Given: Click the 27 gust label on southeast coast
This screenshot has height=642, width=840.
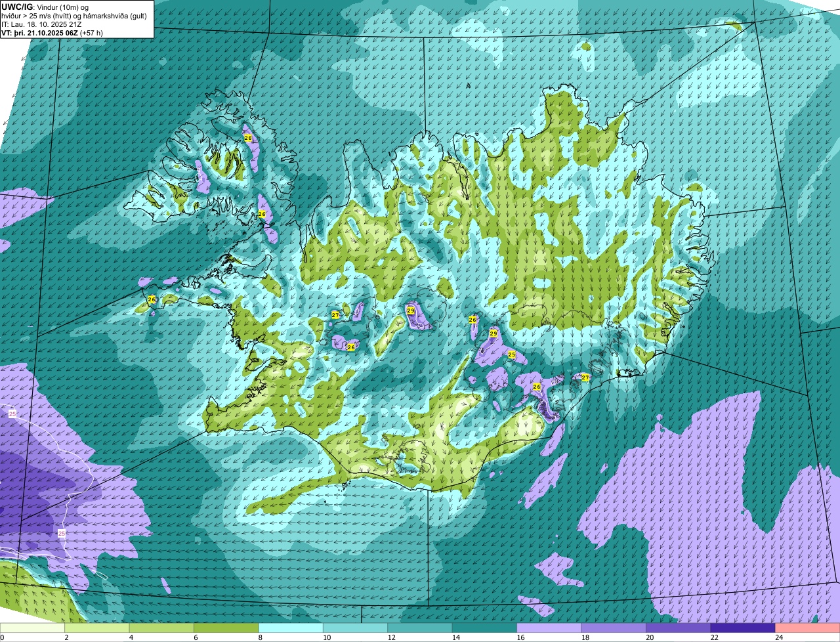Looking at the screenshot, I should pyautogui.click(x=585, y=377).
